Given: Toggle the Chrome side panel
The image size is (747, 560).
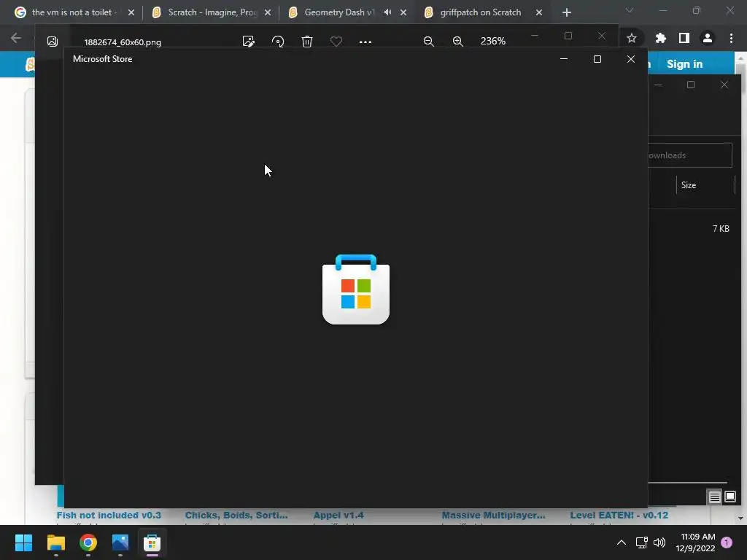Looking at the screenshot, I should 684,38.
